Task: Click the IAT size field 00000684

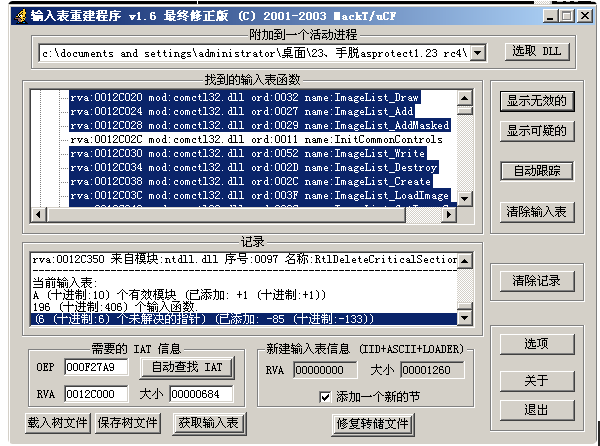Action: pos(201,394)
